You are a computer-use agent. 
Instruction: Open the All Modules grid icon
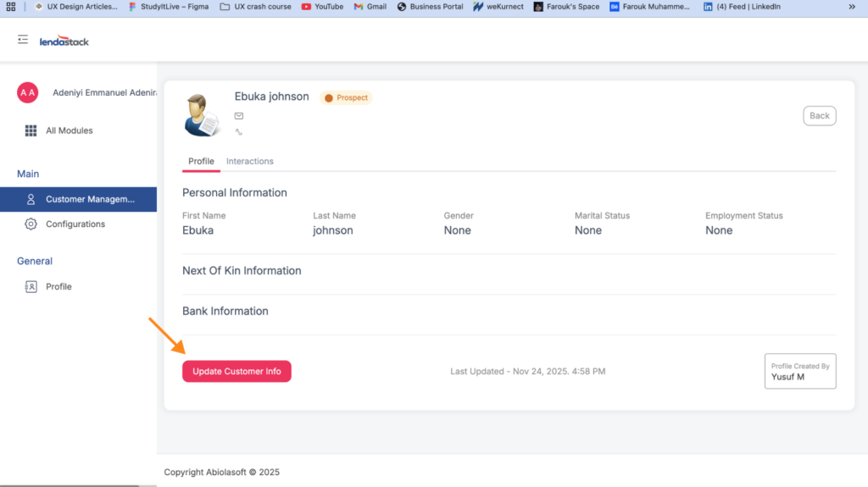31,130
